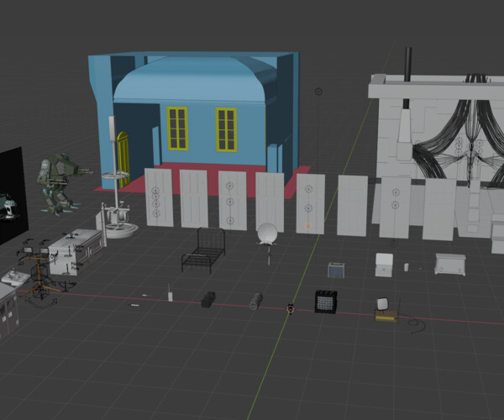
Task: Select the orange-legged tripod floodlight
Action: coord(39,273)
